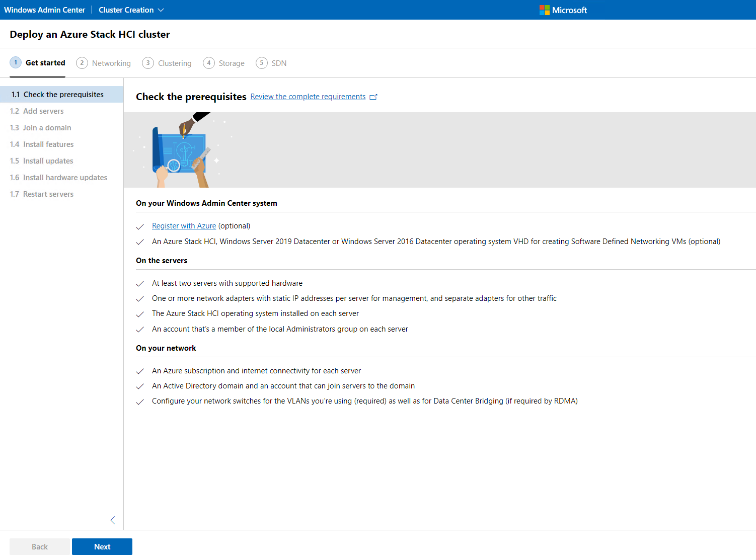Go to Windows Admin Center home
Image resolution: width=756 pixels, height=560 pixels.
(45, 10)
